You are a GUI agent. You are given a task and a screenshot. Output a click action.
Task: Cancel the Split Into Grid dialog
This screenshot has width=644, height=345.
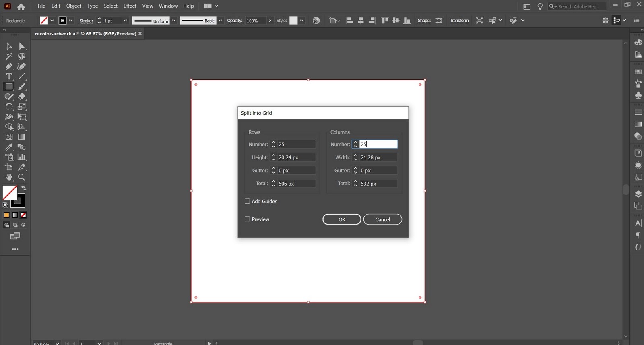382,219
